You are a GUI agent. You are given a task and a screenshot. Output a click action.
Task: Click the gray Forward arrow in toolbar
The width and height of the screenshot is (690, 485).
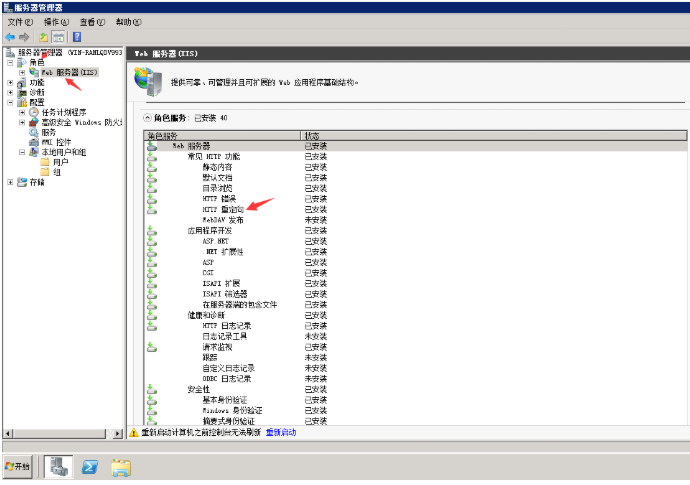coord(24,37)
